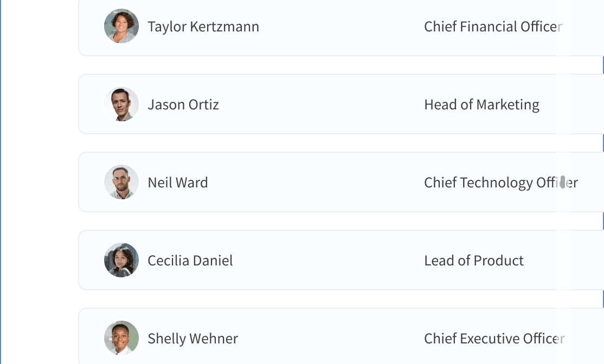Open Shelly Wehner's profile picture
Viewport: 604px width, 364px height.
pos(121,338)
